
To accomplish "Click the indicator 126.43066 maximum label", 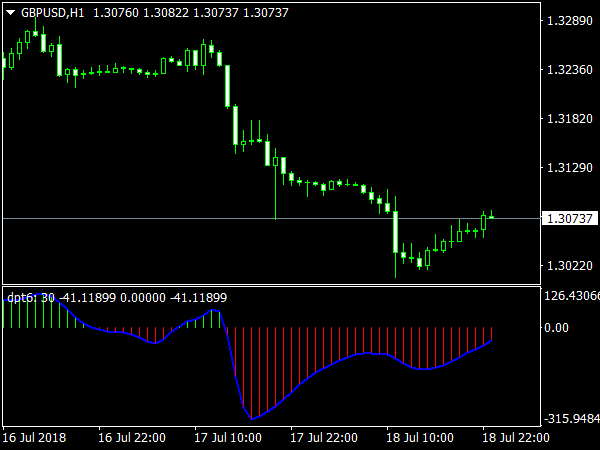I will click(572, 295).
